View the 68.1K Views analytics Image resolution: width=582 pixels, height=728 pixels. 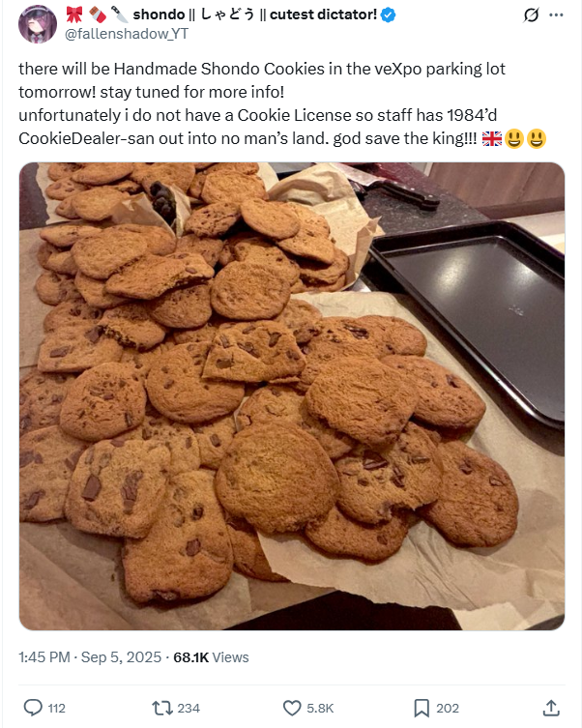click(x=211, y=657)
